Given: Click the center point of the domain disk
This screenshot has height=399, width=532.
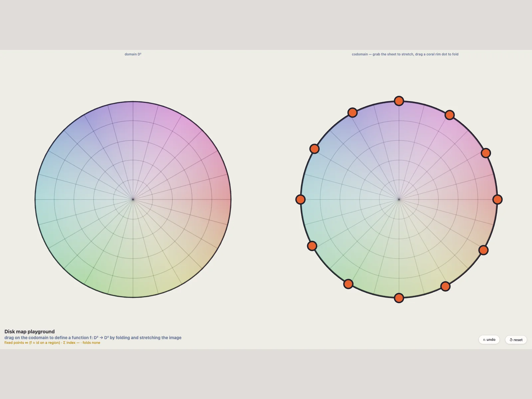Looking at the screenshot, I should (133, 199).
